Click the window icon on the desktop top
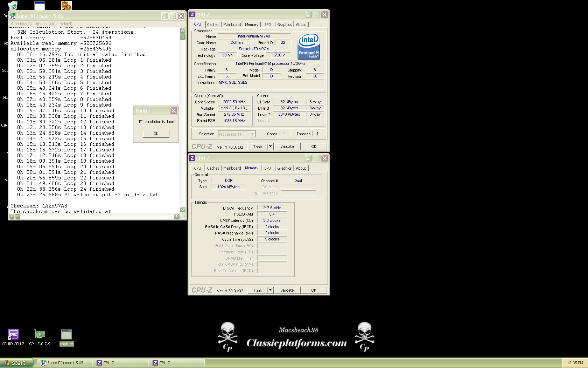The width and height of the screenshot is (588, 368). [40, 6]
